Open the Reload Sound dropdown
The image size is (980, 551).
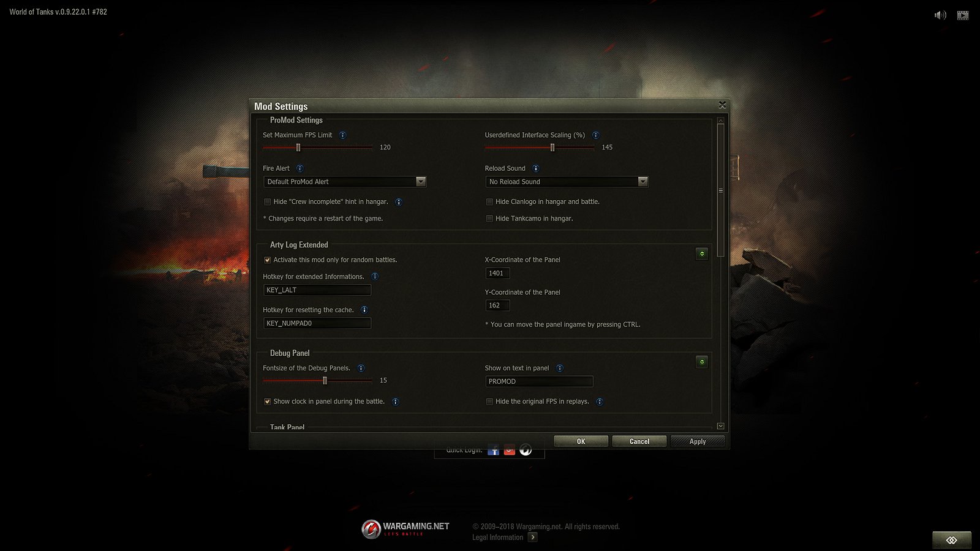(x=567, y=182)
